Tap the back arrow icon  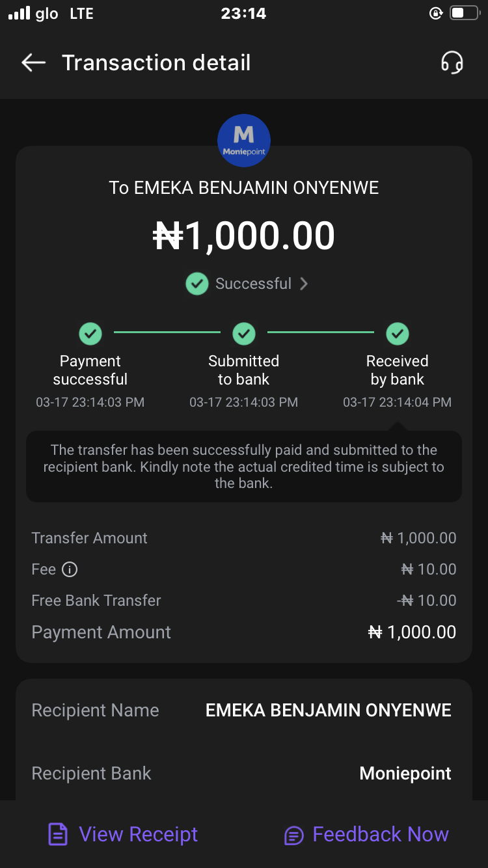(x=33, y=62)
